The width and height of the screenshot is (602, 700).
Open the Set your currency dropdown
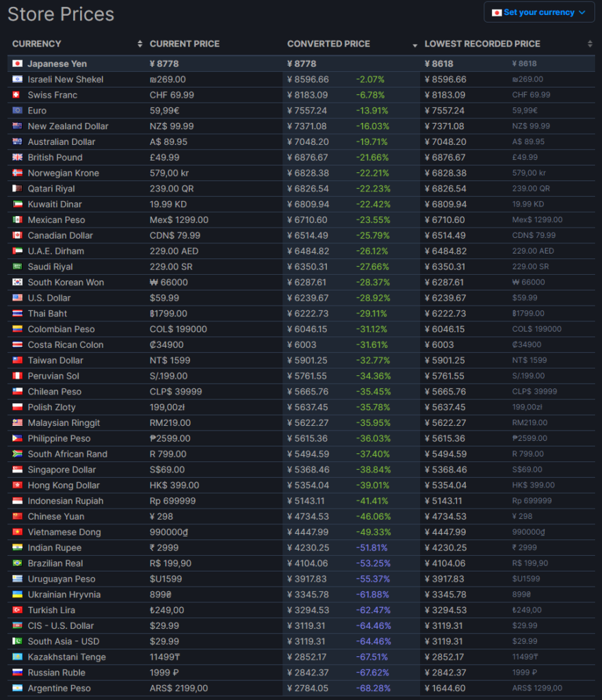click(539, 12)
